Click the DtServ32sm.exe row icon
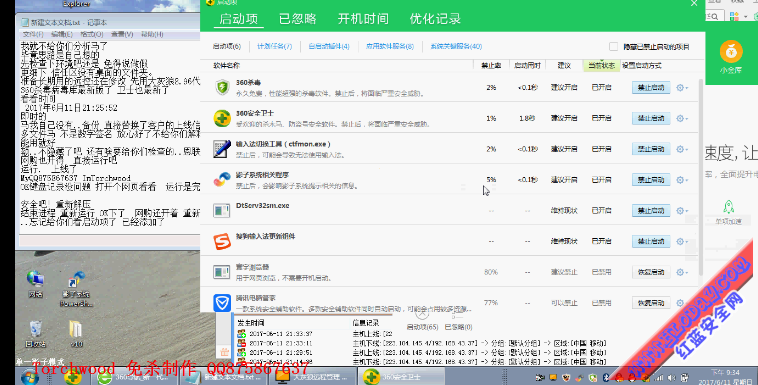The image size is (758, 385). point(222,210)
